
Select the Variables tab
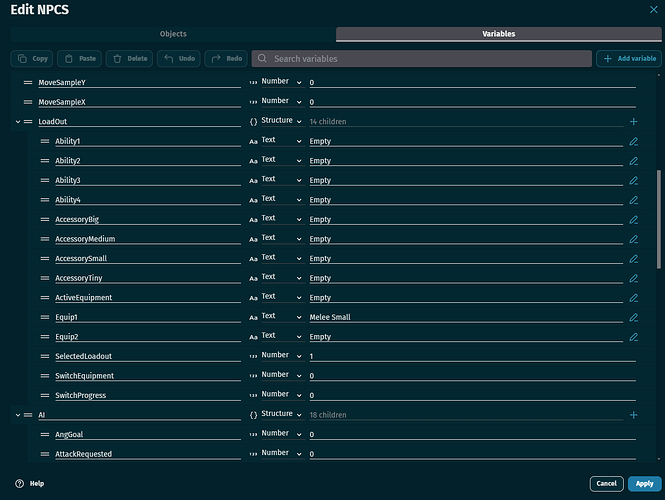[x=498, y=34]
